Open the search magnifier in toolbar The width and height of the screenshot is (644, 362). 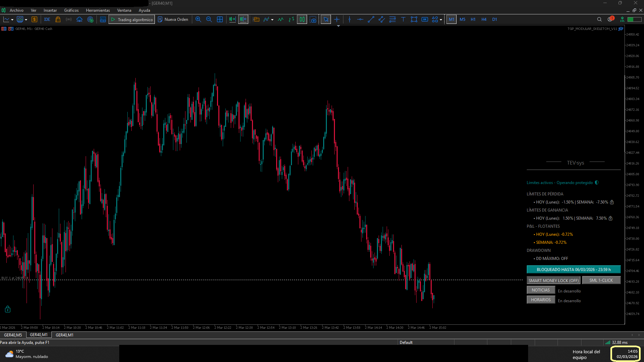(x=599, y=19)
